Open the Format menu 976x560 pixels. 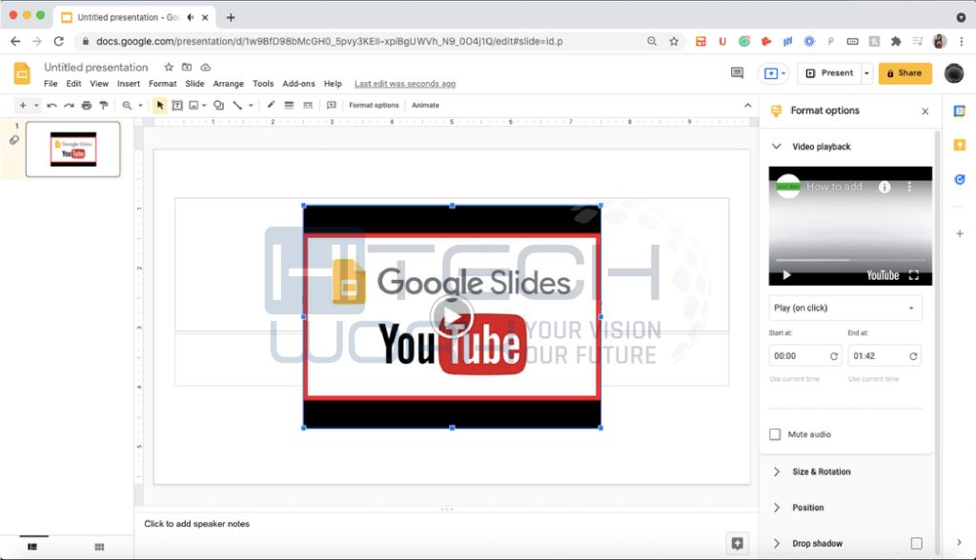point(162,84)
